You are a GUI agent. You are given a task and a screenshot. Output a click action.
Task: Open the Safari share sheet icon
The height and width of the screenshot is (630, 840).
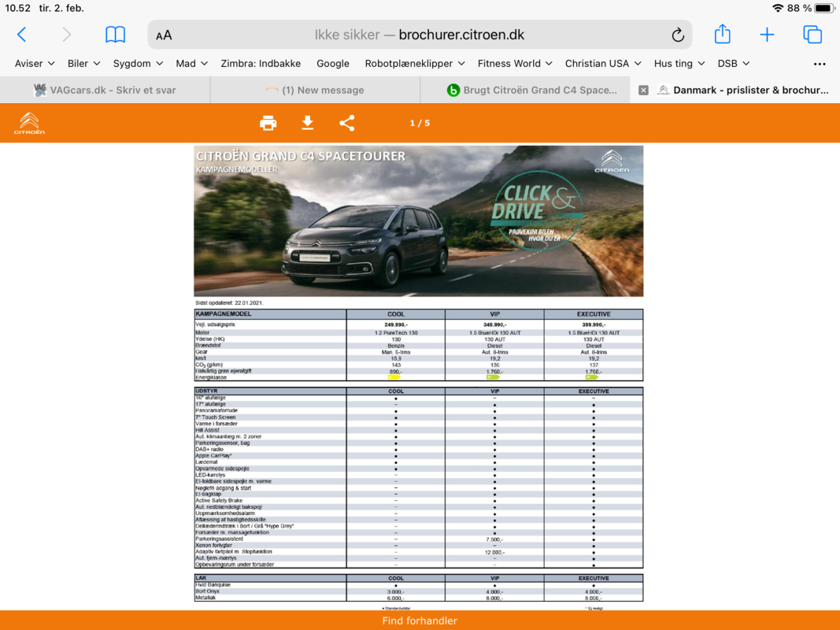coord(722,35)
